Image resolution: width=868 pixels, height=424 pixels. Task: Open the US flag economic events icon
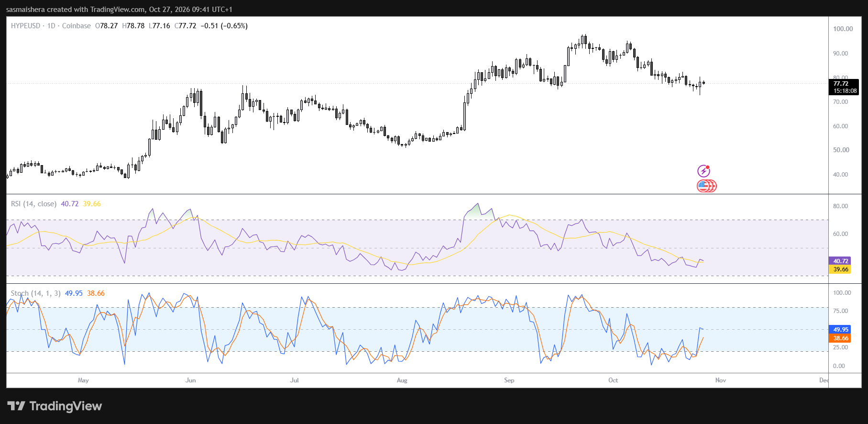pyautogui.click(x=706, y=186)
